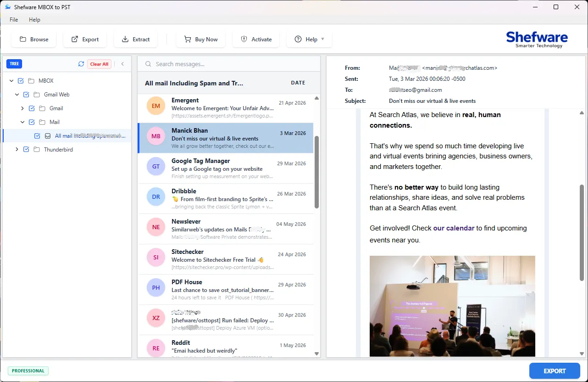This screenshot has height=382, width=588.
Task: Open the File menu
Action: click(14, 20)
